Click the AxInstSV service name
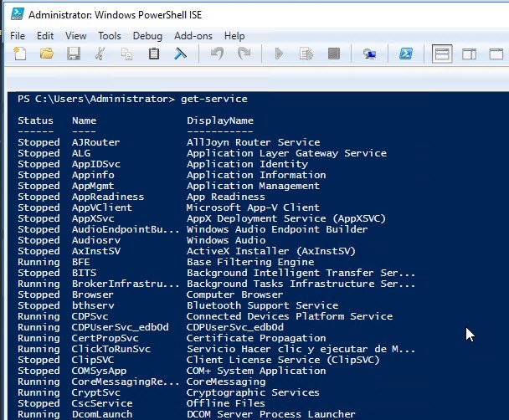 point(96,251)
